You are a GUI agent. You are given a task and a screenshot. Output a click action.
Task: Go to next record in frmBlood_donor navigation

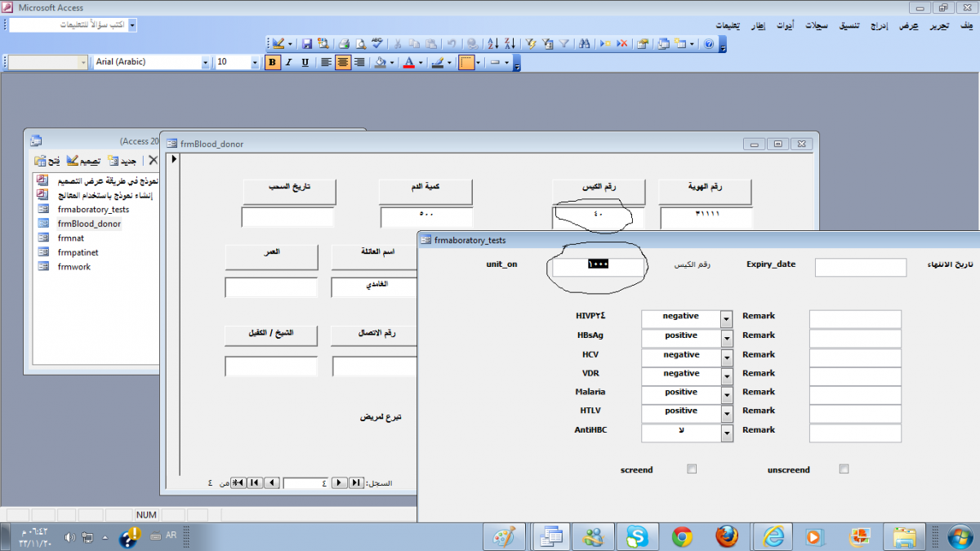point(274,482)
